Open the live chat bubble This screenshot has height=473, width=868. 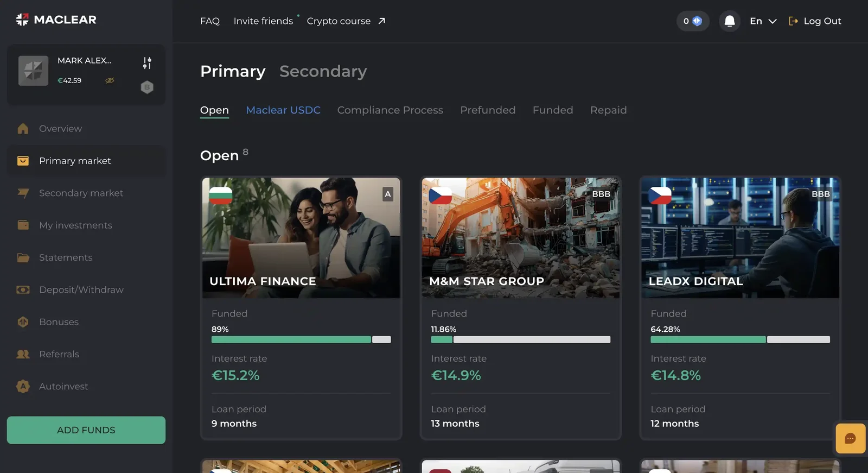(850, 438)
